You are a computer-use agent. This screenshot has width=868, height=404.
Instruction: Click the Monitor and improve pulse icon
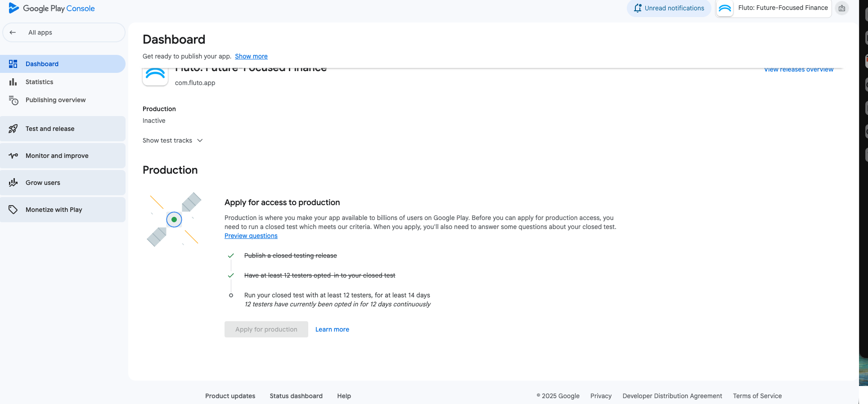pos(13,156)
